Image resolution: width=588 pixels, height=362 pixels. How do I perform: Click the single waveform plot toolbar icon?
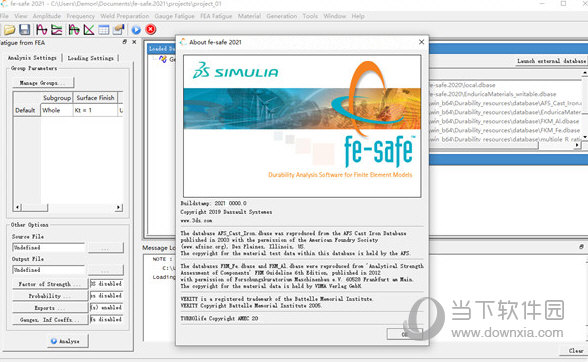(41, 30)
